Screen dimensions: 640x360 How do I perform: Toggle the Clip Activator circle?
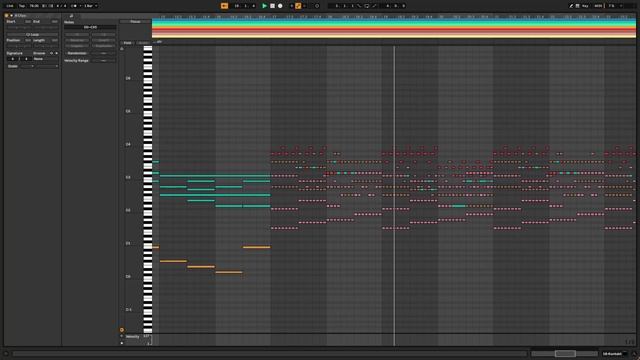[x=7, y=16]
